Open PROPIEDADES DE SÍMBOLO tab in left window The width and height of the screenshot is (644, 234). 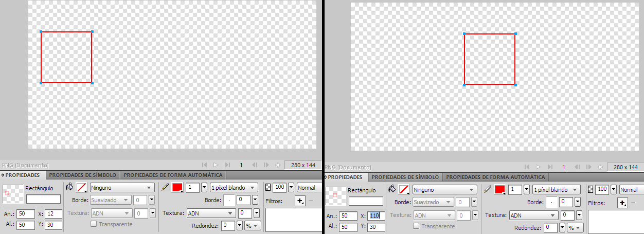(x=83, y=175)
